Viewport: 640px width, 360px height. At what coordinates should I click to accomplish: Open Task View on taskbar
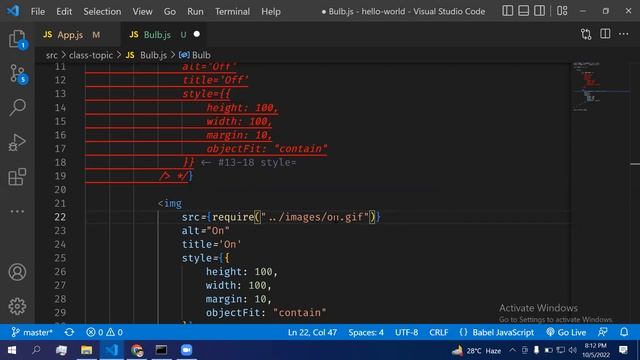click(62, 350)
